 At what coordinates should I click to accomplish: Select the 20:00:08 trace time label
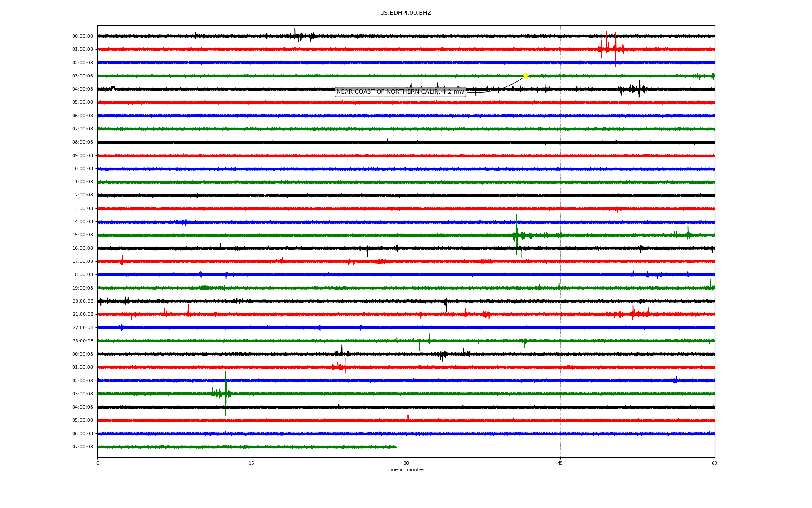pos(82,301)
